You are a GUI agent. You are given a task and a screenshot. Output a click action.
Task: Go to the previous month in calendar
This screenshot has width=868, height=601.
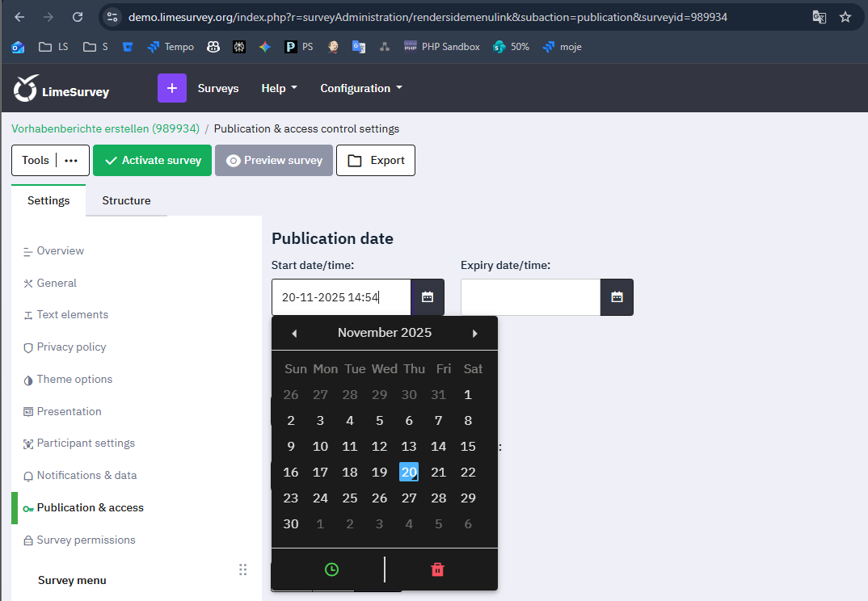pyautogui.click(x=294, y=334)
